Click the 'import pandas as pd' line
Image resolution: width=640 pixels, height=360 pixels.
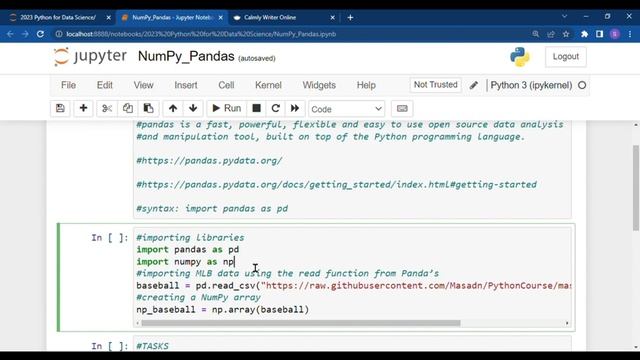[188, 249]
